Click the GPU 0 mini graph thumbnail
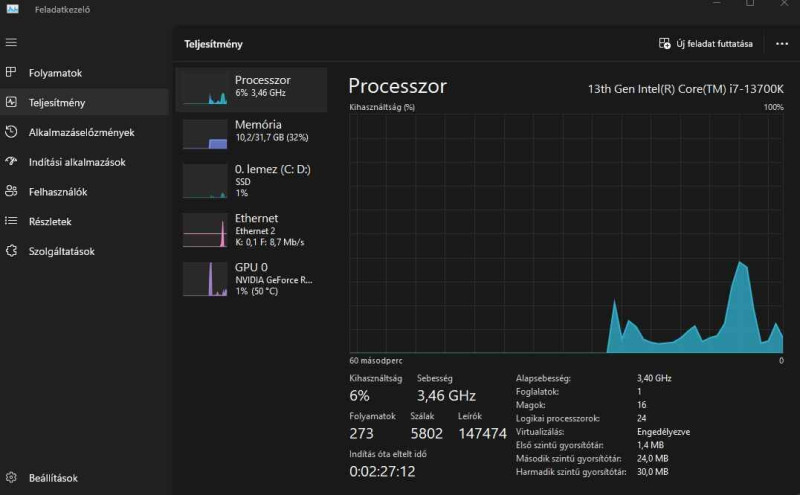The image size is (800, 495). point(204,279)
